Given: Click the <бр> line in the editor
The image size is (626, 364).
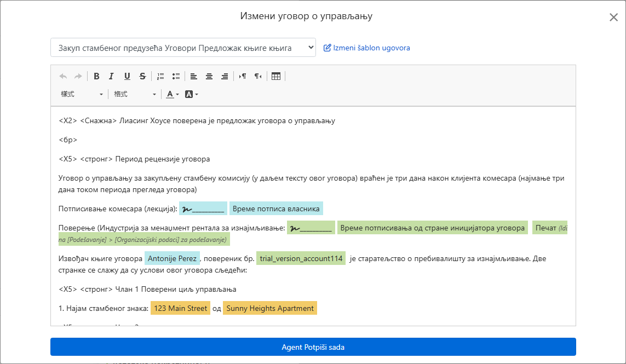Looking at the screenshot, I should click(68, 140).
